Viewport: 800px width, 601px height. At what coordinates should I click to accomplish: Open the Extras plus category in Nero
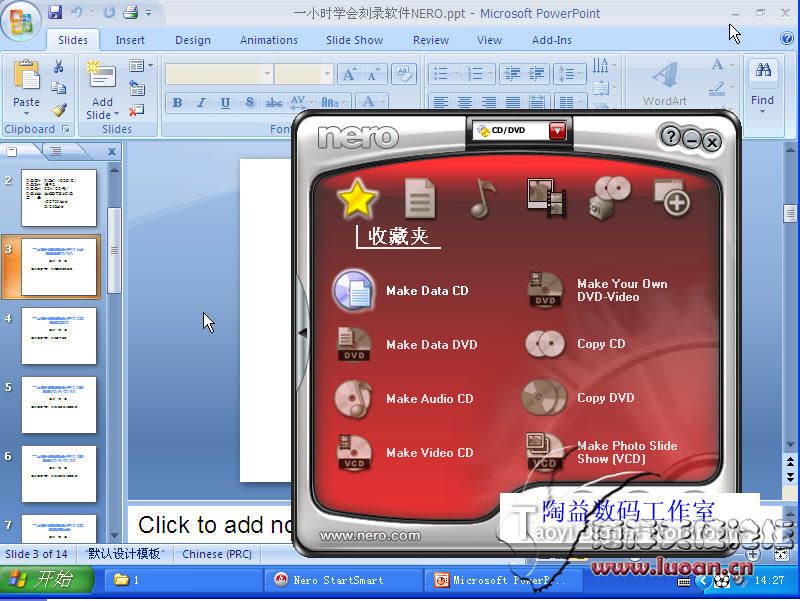[672, 197]
